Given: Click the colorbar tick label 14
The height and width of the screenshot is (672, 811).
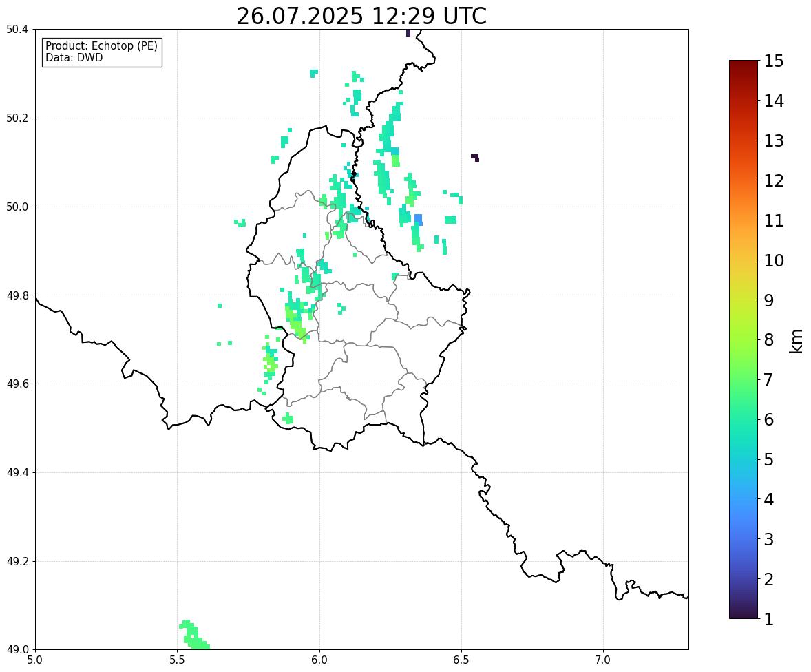Looking at the screenshot, I should coord(774,101).
